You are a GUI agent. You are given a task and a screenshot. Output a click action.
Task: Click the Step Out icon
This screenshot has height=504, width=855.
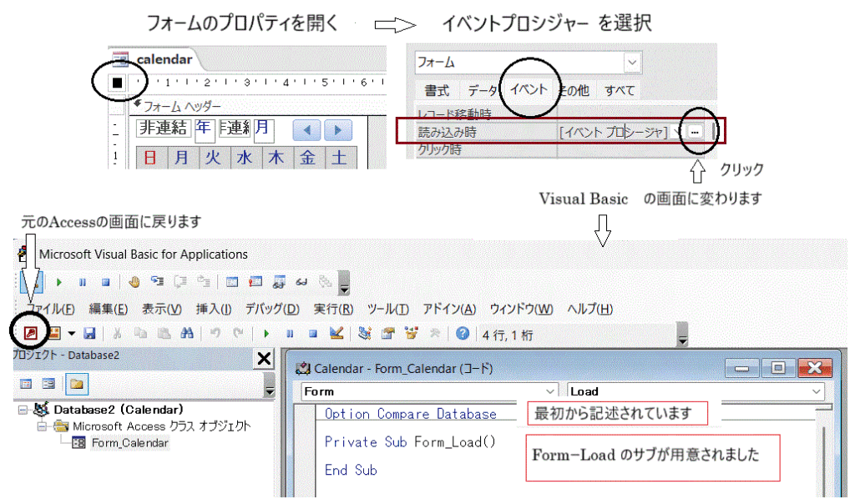click(204, 282)
